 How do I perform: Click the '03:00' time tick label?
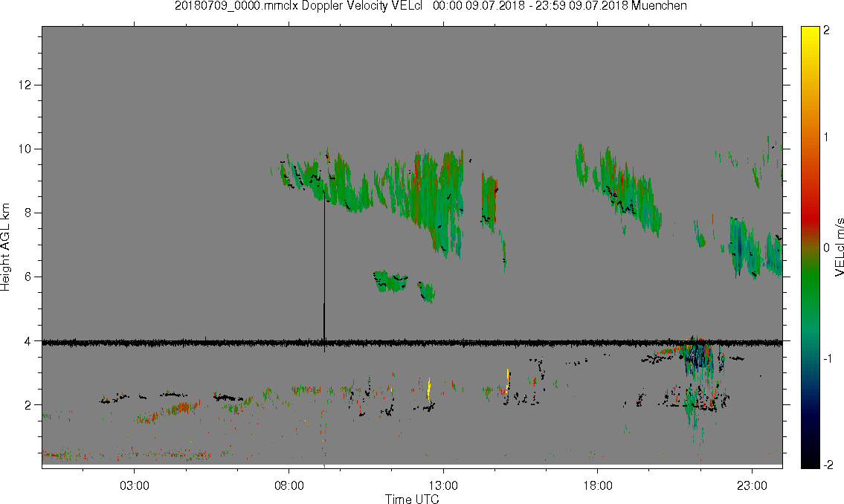pyautogui.click(x=134, y=485)
